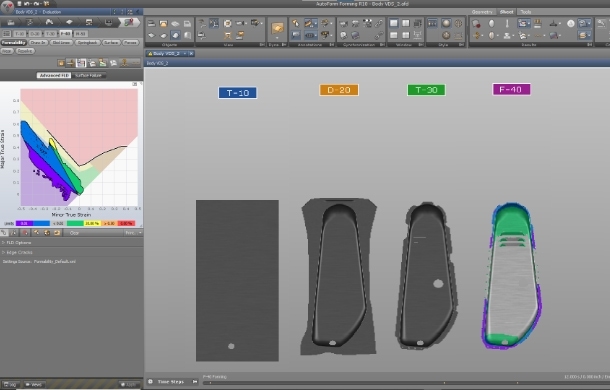Select the final Evaluation stage icon in process bar
Screen dimensions: 610x390
(129, 22)
